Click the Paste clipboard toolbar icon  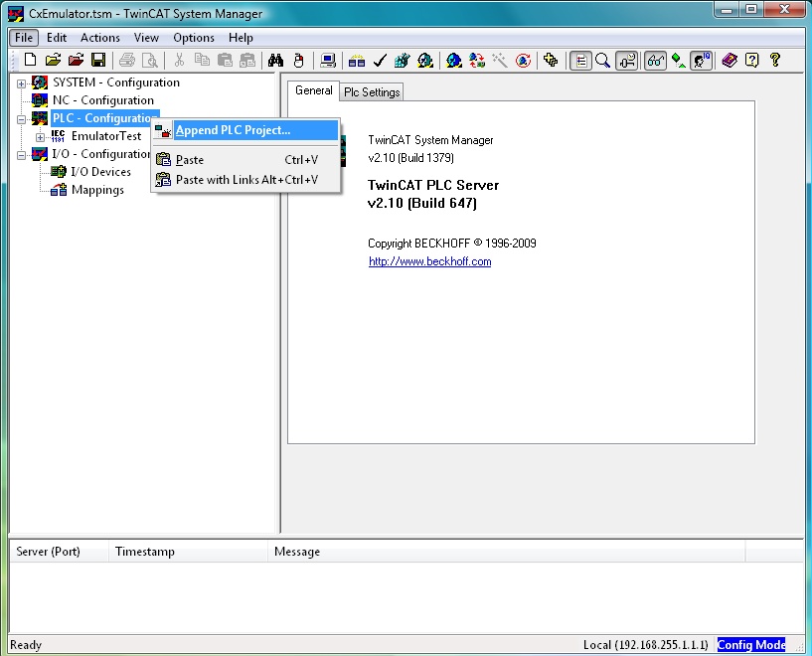(225, 60)
